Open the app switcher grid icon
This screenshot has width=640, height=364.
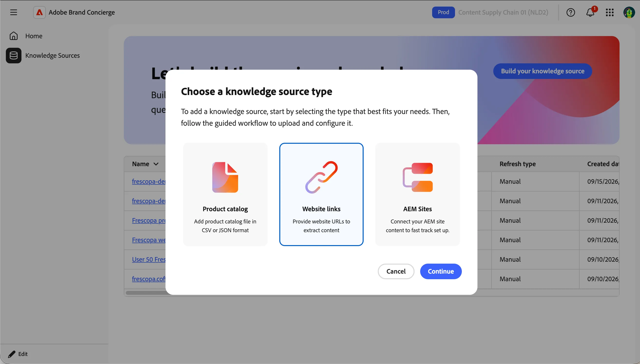pos(610,12)
